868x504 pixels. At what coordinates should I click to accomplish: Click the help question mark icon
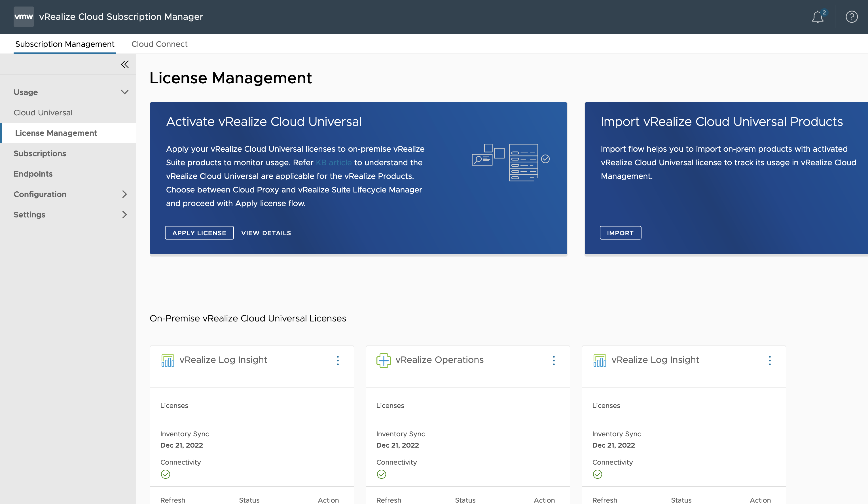851,17
